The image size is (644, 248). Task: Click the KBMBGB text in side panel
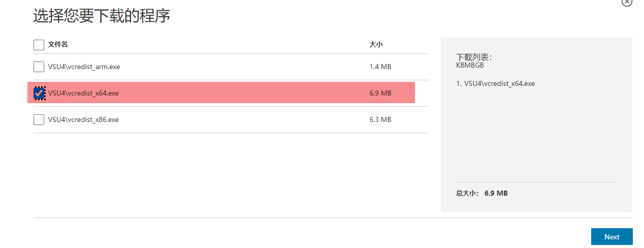tap(470, 65)
